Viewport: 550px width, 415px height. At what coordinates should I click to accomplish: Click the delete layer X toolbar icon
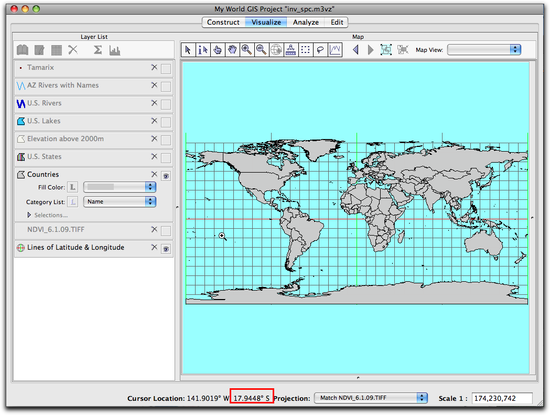(x=73, y=50)
